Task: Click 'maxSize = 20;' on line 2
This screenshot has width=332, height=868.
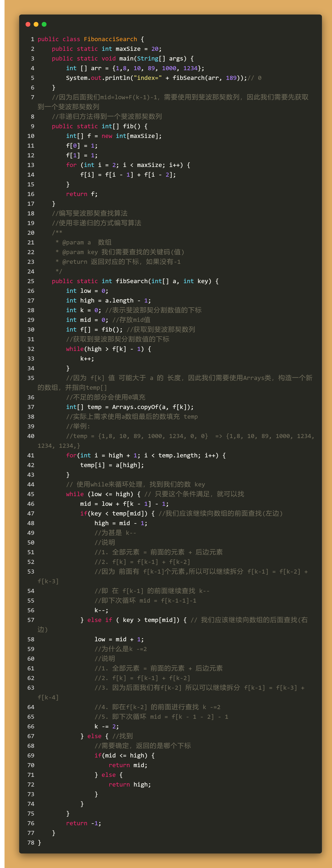Action: (139, 49)
